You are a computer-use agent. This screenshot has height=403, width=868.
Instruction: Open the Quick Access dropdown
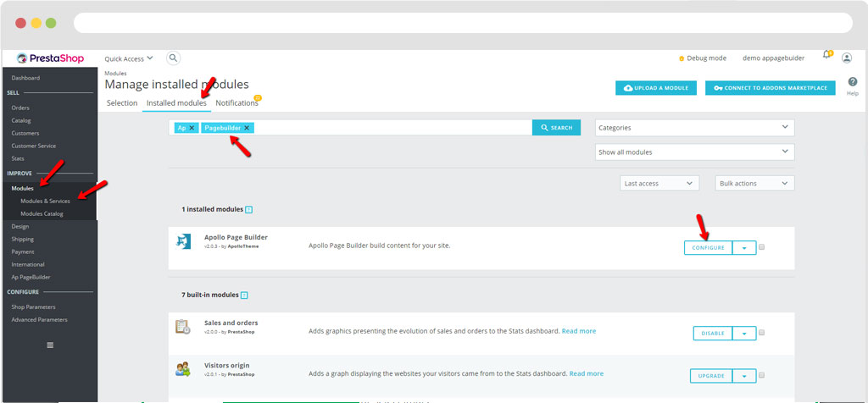[x=129, y=58]
